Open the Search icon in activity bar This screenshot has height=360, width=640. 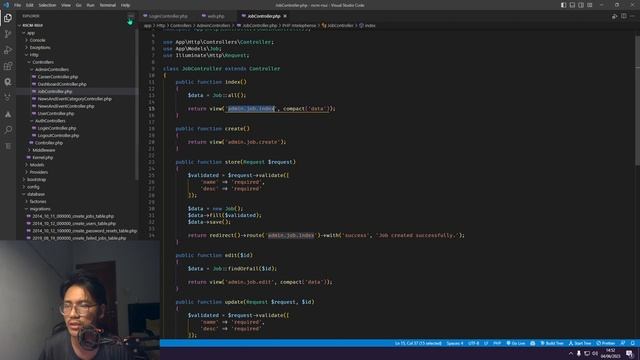pyautogui.click(x=8, y=130)
